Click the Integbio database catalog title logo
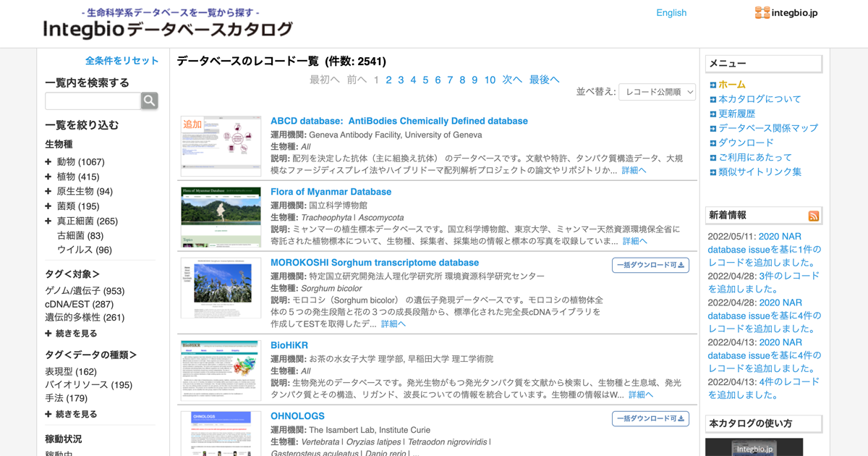The width and height of the screenshot is (868, 456). pyautogui.click(x=168, y=29)
